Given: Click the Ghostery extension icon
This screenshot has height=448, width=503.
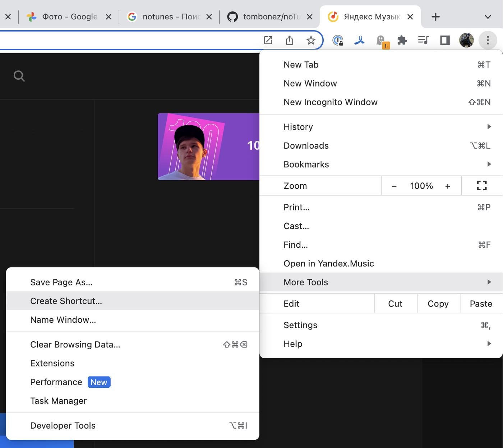Looking at the screenshot, I should (x=381, y=41).
